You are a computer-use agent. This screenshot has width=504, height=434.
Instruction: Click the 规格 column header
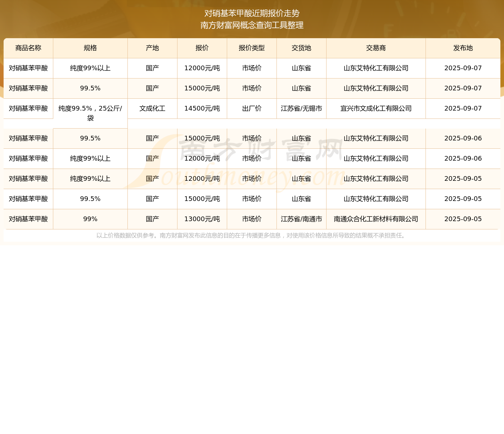coord(90,48)
